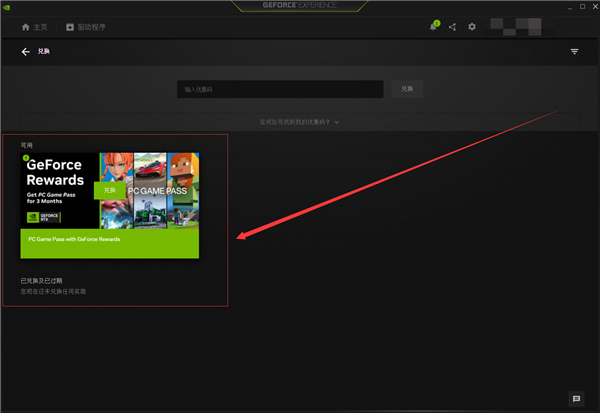This screenshot has height=413, width=600.
Task: Click the NVIDIA logo in title bar
Action: tap(7, 7)
